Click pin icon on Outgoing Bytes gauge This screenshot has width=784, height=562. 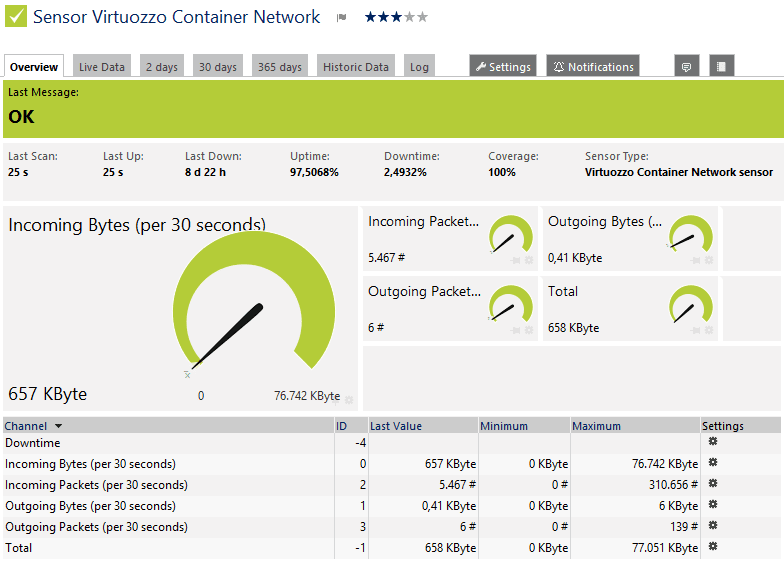pyautogui.click(x=696, y=260)
